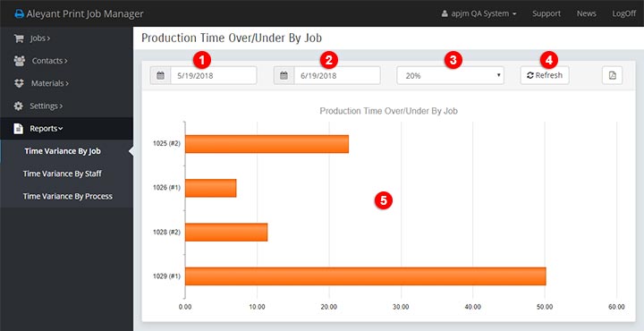Click the LogOff link

pos(624,13)
